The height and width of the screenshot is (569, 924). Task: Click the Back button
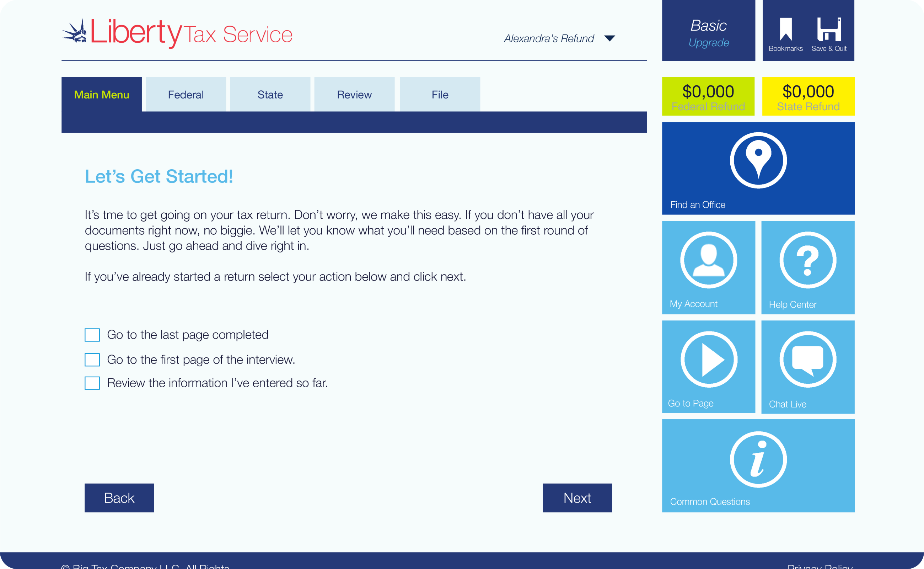119,498
